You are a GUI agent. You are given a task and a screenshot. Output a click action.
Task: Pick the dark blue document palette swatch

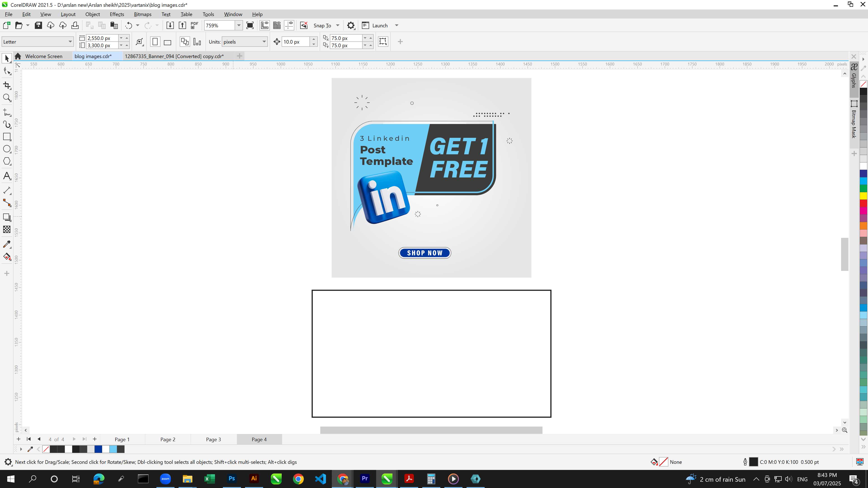98,449
